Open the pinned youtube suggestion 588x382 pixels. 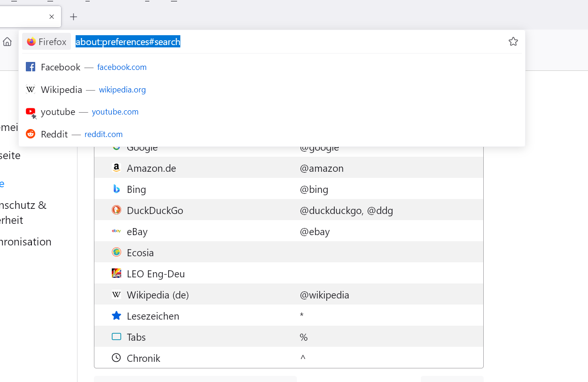pyautogui.click(x=58, y=112)
